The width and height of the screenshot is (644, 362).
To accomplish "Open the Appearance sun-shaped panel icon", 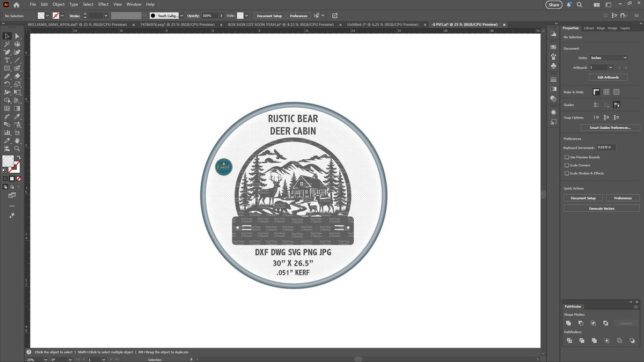I will (553, 112).
